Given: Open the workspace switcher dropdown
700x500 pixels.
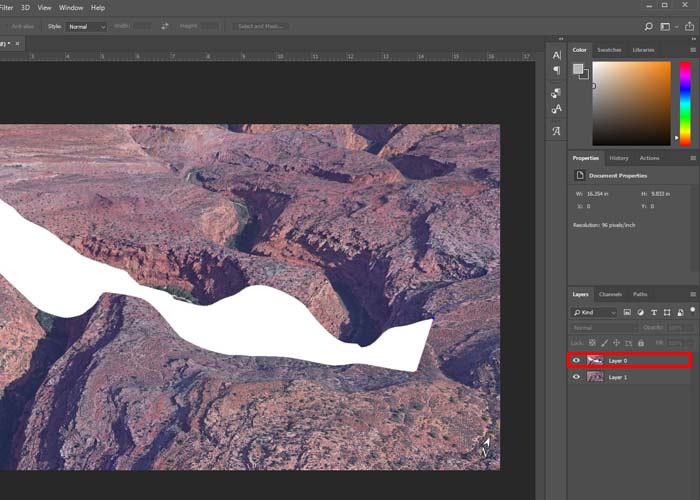Looking at the screenshot, I should 670,26.
